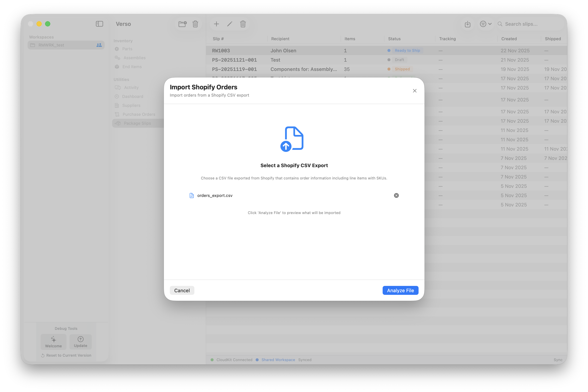Open the Parts inventory section
The image size is (588, 392).
pyautogui.click(x=127, y=49)
